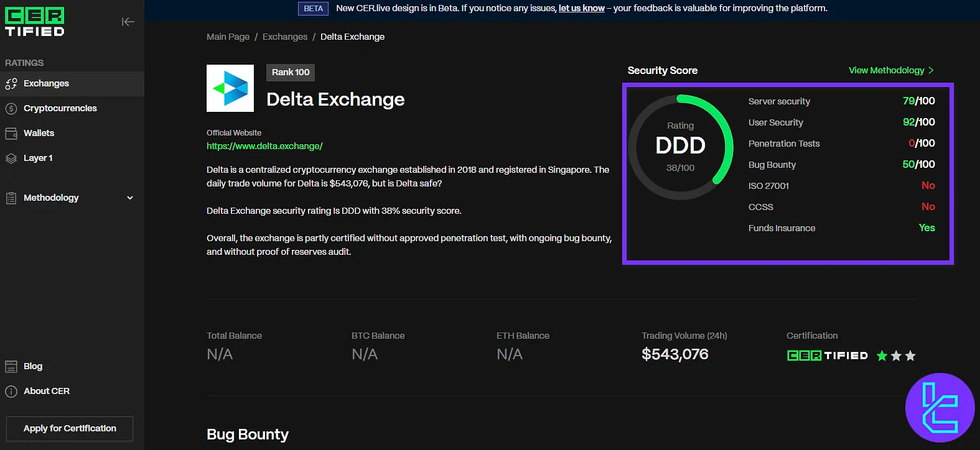Click the Delta Exchange logo thumbnail
Image resolution: width=980 pixels, height=450 pixels.
tap(230, 88)
